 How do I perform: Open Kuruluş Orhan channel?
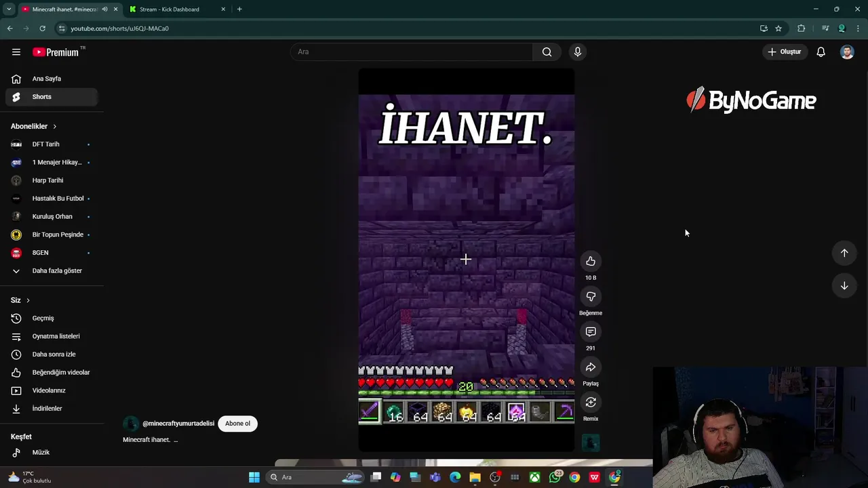pyautogui.click(x=52, y=216)
